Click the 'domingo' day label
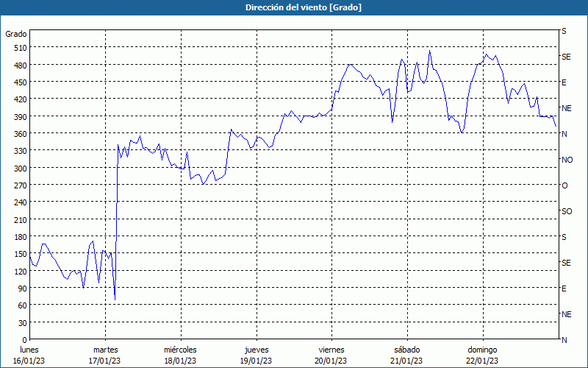This screenshot has height=368, width=588. click(x=482, y=350)
